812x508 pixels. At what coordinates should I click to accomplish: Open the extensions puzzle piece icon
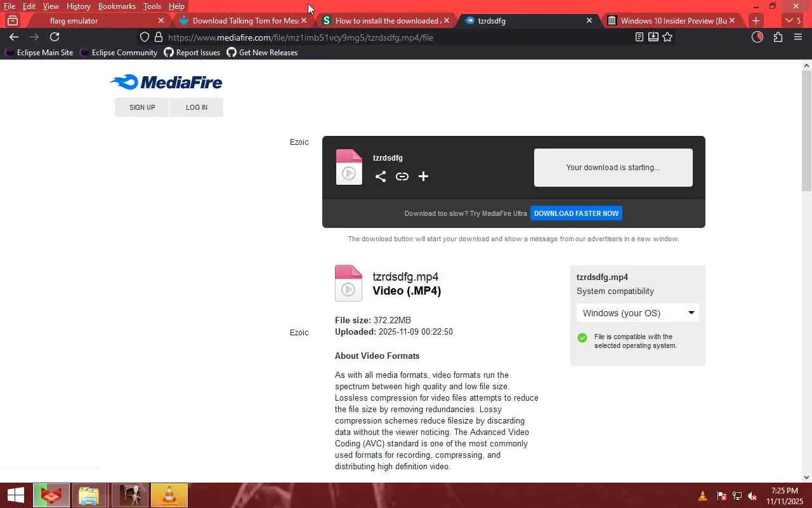coord(778,37)
